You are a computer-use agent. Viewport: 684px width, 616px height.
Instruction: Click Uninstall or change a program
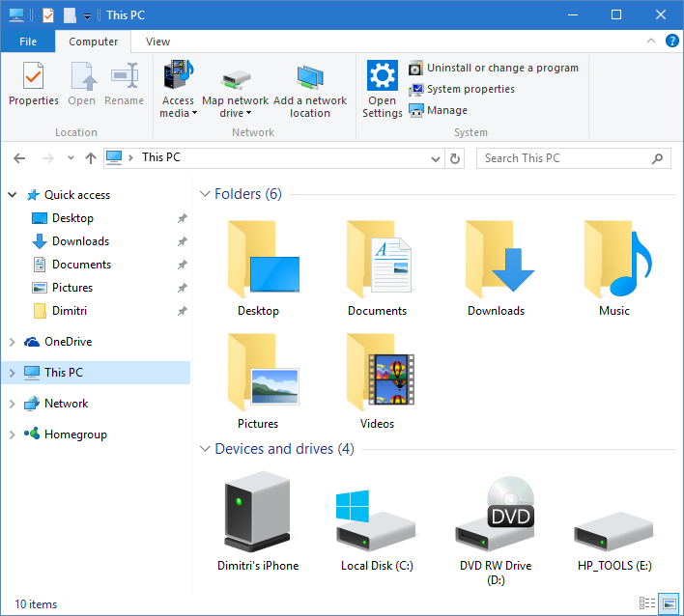494,68
